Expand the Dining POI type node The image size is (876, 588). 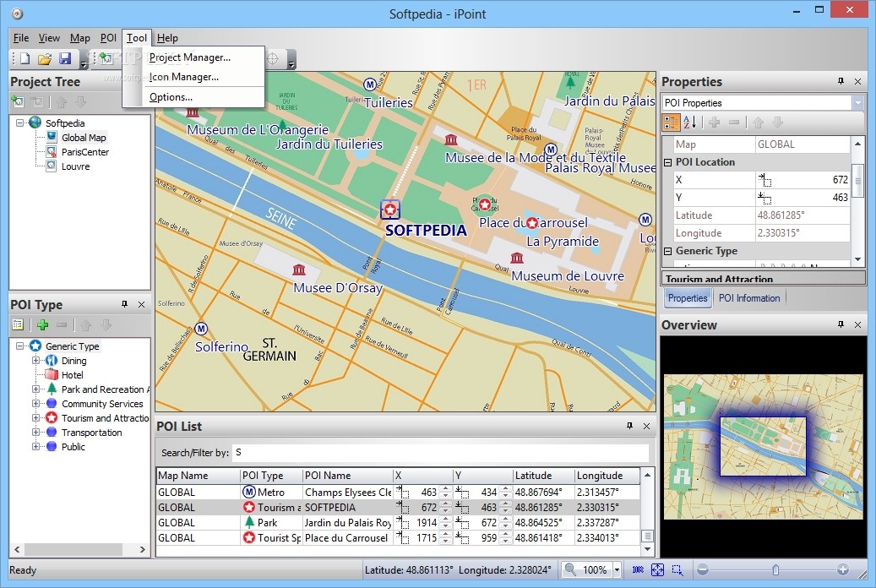coord(36,361)
